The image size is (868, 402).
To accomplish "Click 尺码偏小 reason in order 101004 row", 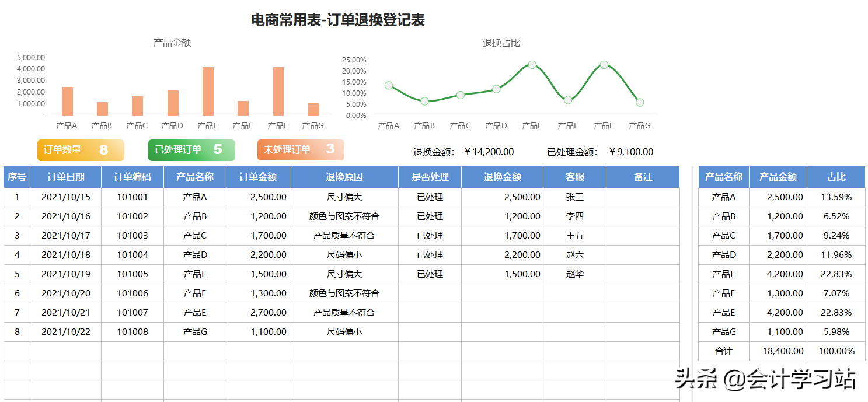I will click(x=344, y=255).
